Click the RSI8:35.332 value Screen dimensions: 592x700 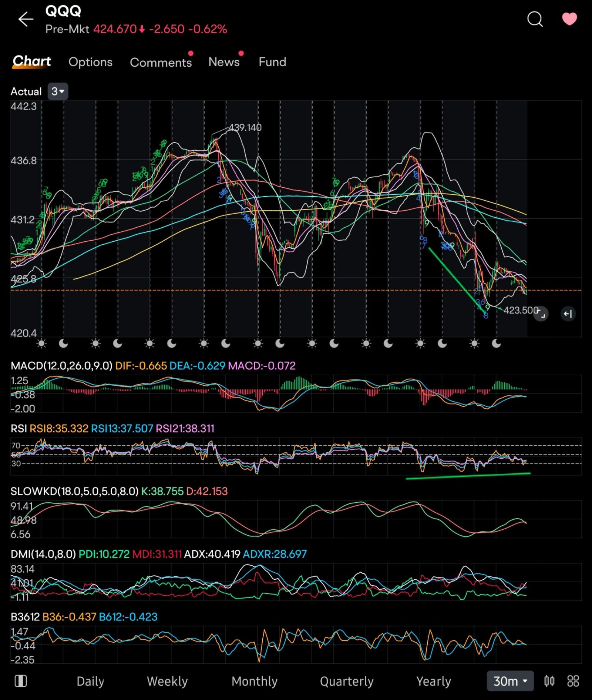(x=59, y=428)
